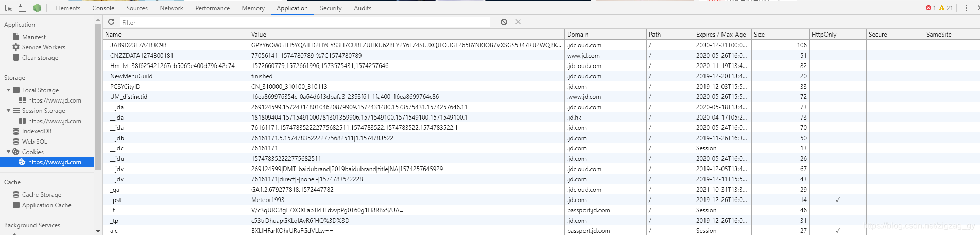
Task: Sort cookies by the Domain column header
Action: (606, 35)
